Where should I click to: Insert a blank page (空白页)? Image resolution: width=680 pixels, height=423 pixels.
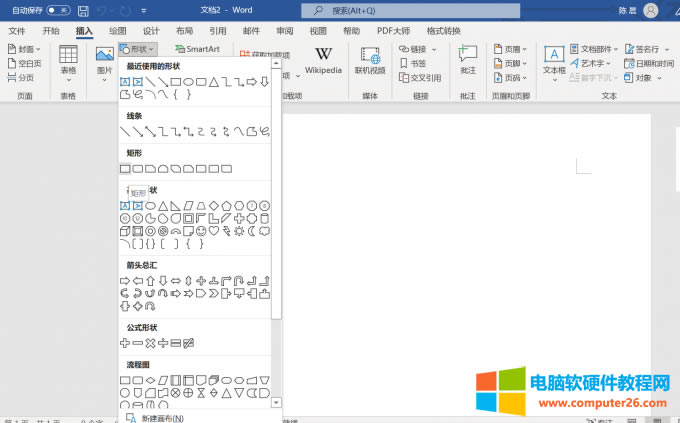(25, 63)
